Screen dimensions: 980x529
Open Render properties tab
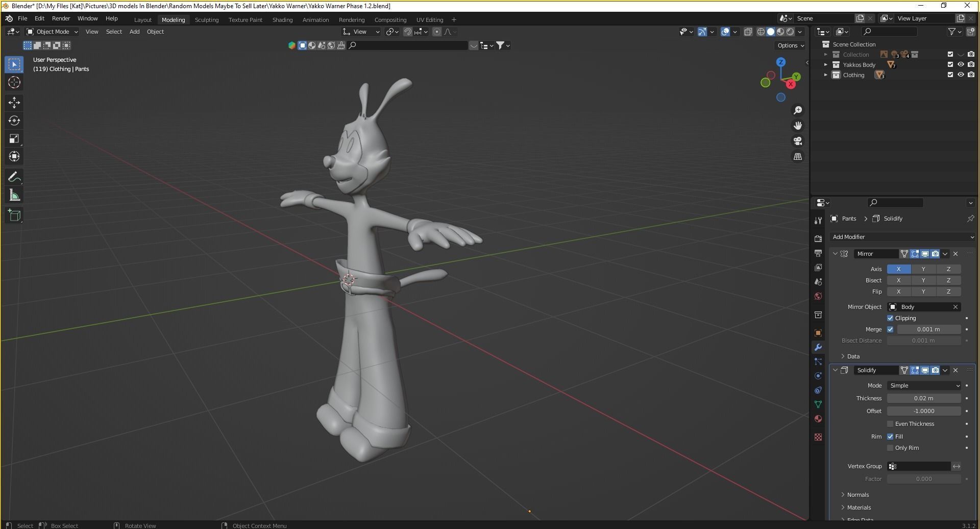point(818,238)
